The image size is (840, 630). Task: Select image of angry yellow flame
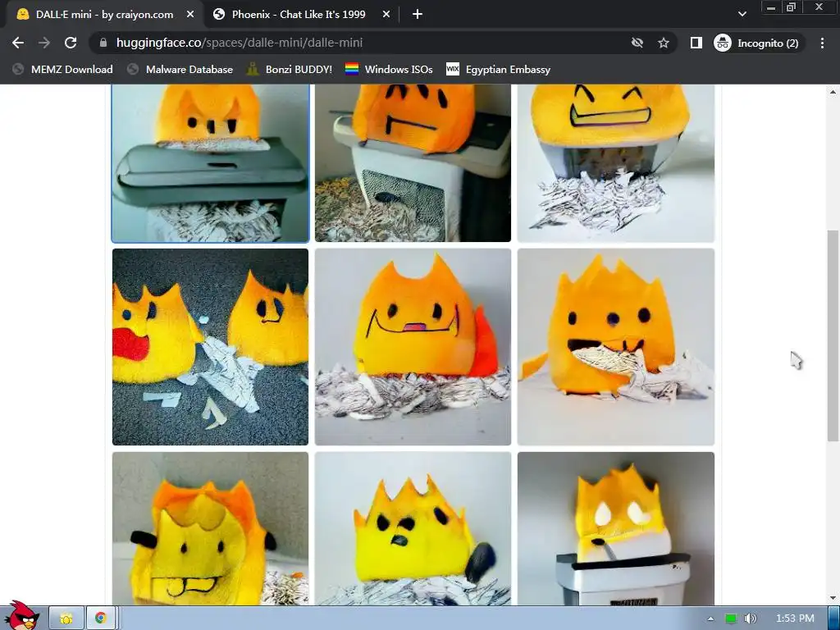coord(413,529)
